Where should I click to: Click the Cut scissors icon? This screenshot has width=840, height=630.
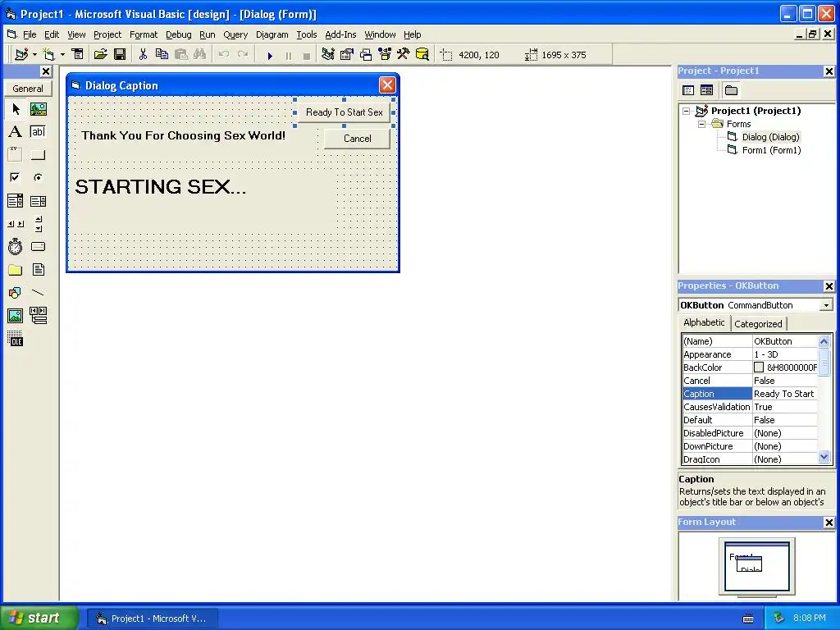(143, 55)
